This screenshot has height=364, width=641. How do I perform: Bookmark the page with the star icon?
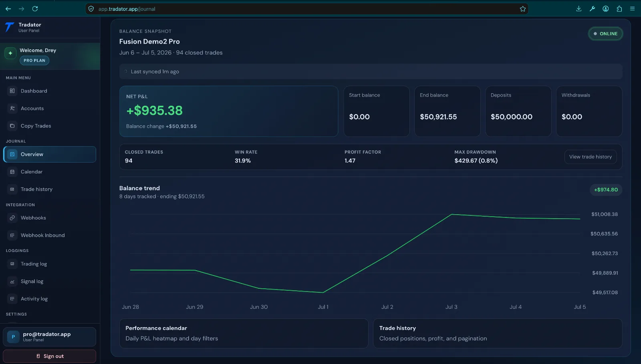tap(523, 9)
